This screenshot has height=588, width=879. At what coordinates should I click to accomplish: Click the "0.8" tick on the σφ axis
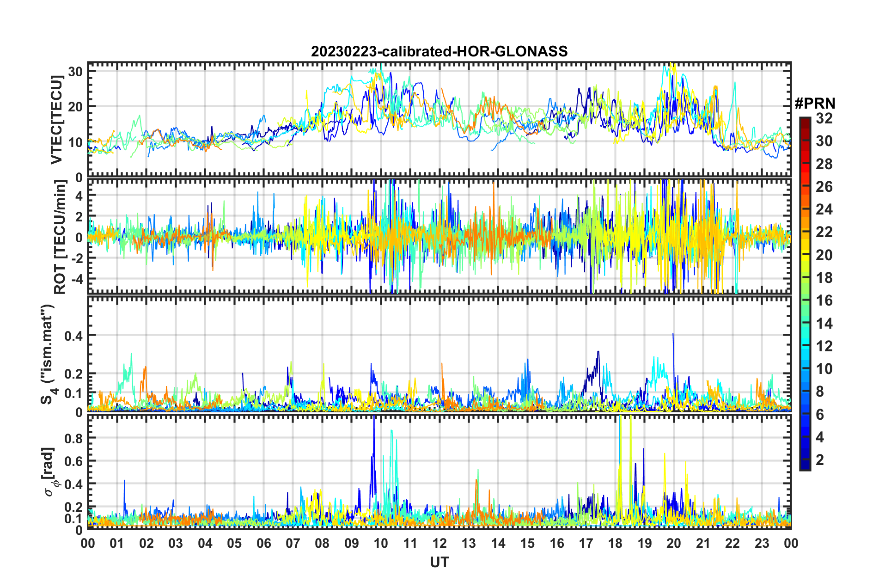coord(74,438)
